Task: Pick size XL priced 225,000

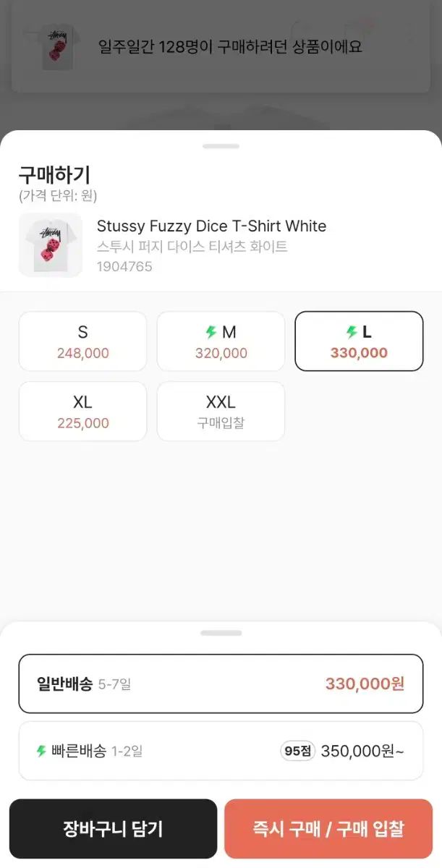Action: click(82, 412)
